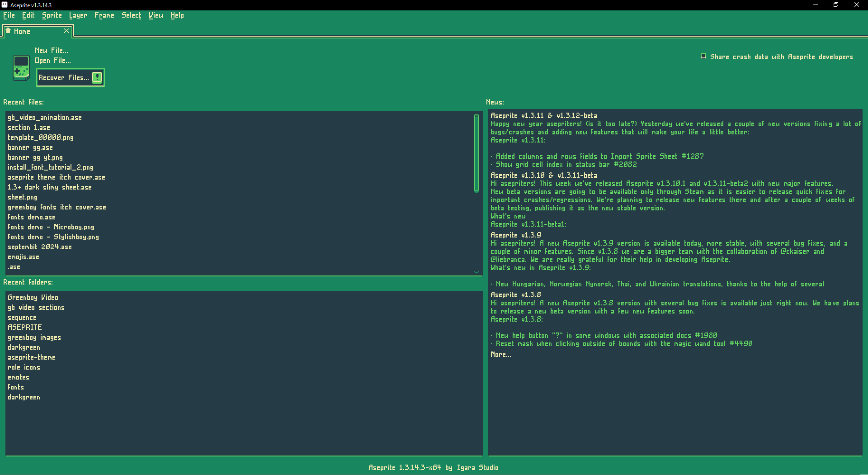Image resolution: width=868 pixels, height=475 pixels.
Task: Open Aseprite v1.3.10 & v1.3.11-beta news headline
Action: (544, 176)
